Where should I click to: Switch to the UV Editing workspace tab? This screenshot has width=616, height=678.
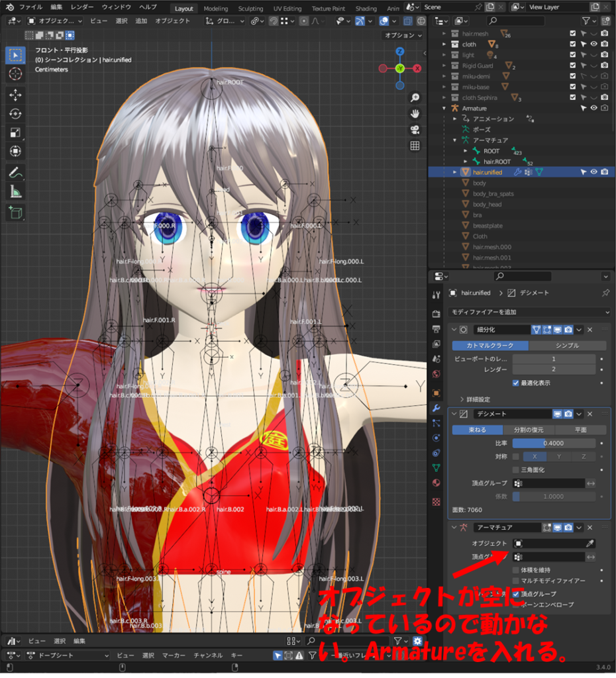coord(287,9)
